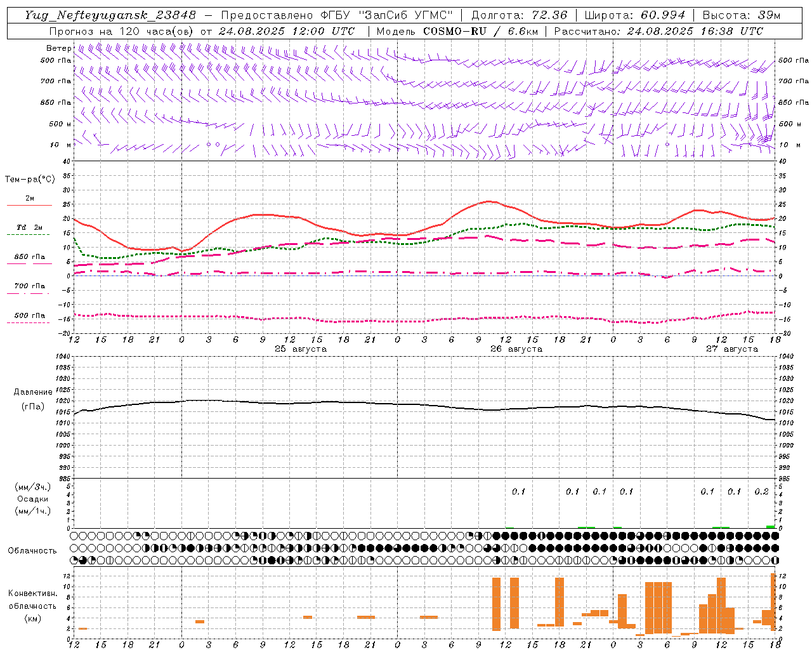812x650 pixels.
Task: Click the 27 августа date label
Action: tap(732, 349)
